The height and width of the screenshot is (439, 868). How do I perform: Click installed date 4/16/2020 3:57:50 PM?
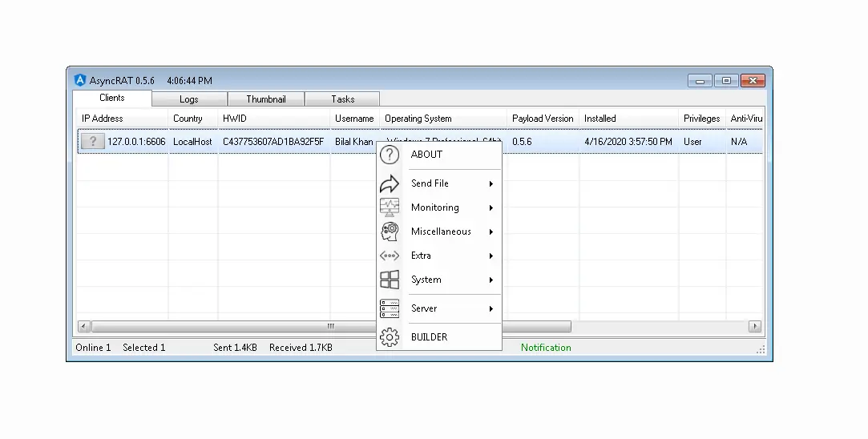coord(628,142)
